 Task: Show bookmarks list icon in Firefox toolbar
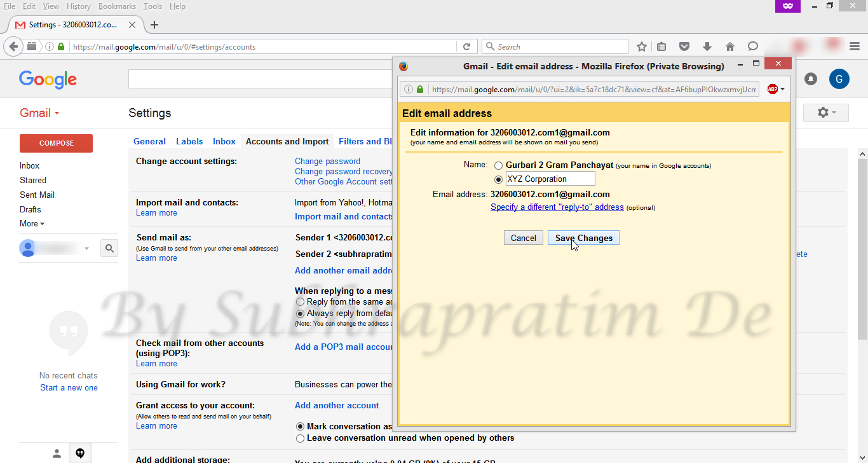[661, 46]
